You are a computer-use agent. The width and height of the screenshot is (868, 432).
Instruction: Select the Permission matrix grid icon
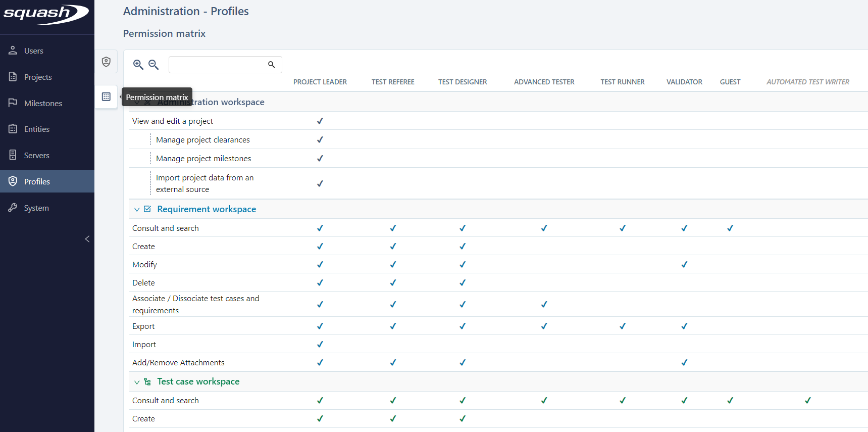[x=106, y=97]
